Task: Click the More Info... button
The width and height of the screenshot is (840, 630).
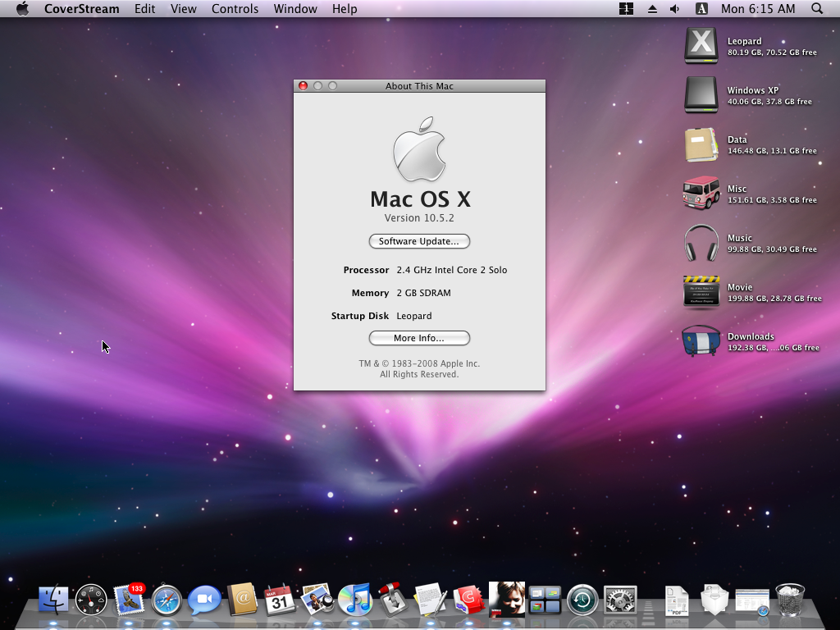Action: coord(419,338)
